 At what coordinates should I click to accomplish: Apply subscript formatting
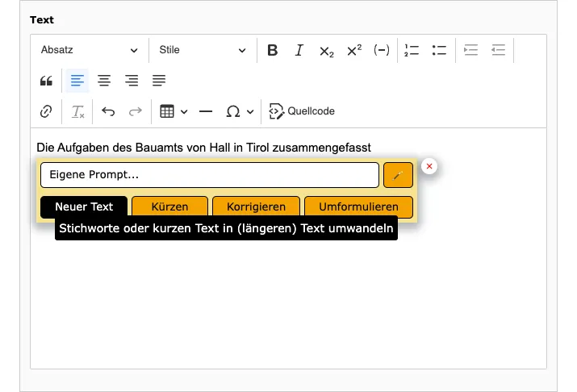pos(326,50)
